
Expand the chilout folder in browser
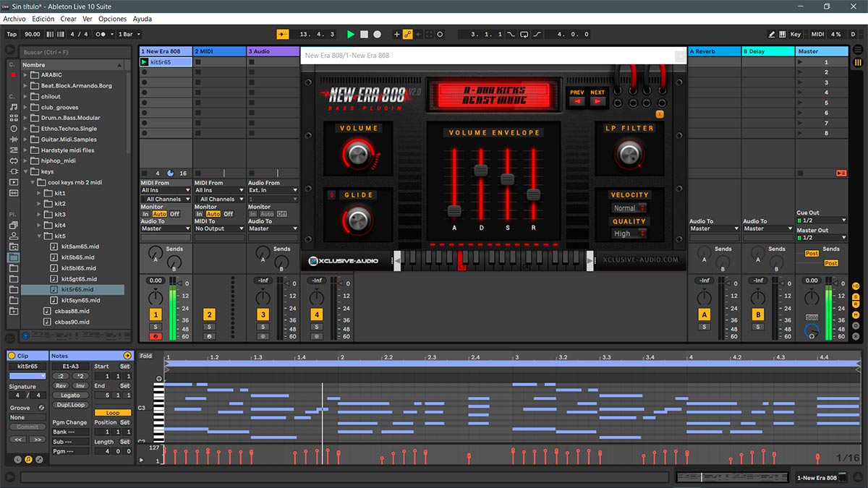click(x=25, y=96)
